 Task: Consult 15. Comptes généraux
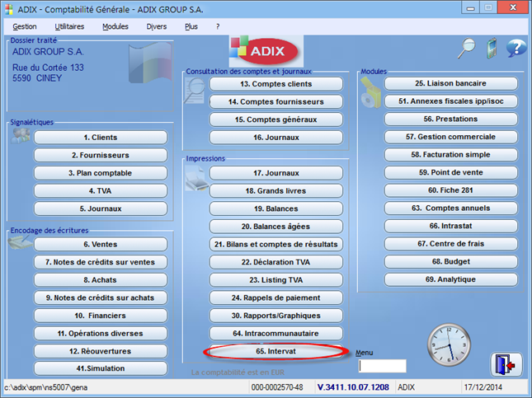tap(276, 119)
